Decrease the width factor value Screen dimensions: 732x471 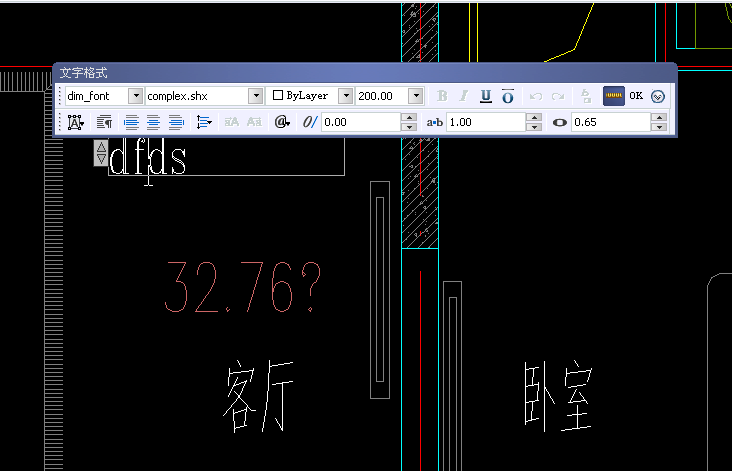tap(659, 127)
